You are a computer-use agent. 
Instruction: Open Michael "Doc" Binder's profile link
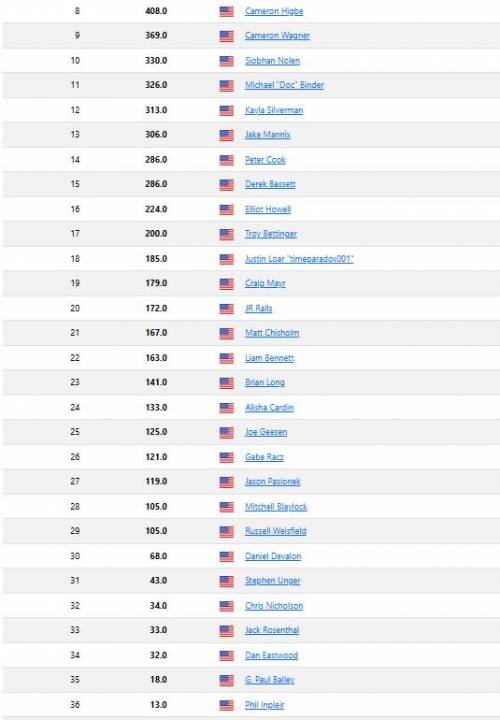[x=284, y=85]
